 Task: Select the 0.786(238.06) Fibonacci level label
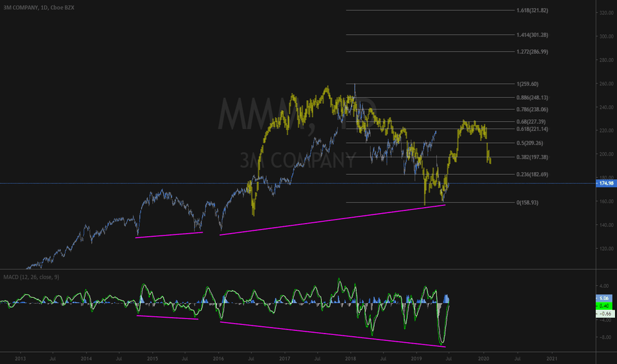click(x=532, y=109)
